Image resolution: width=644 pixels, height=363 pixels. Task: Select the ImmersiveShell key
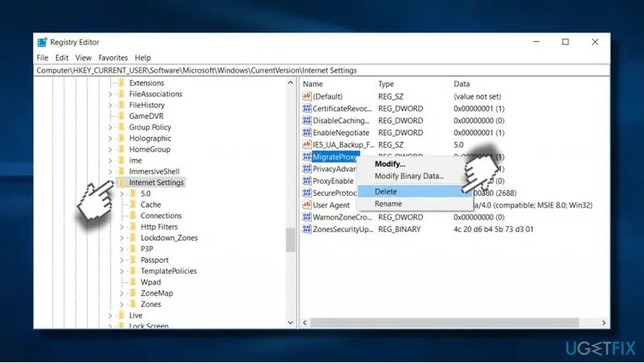[x=154, y=171]
